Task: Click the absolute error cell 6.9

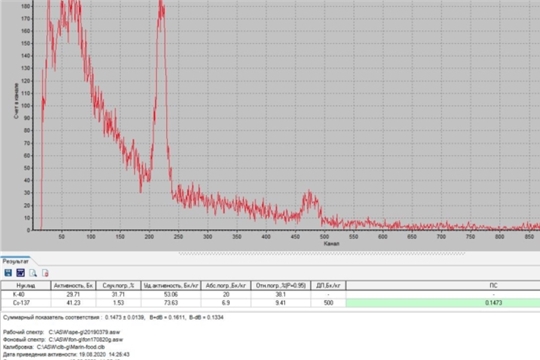Action: coord(226,303)
